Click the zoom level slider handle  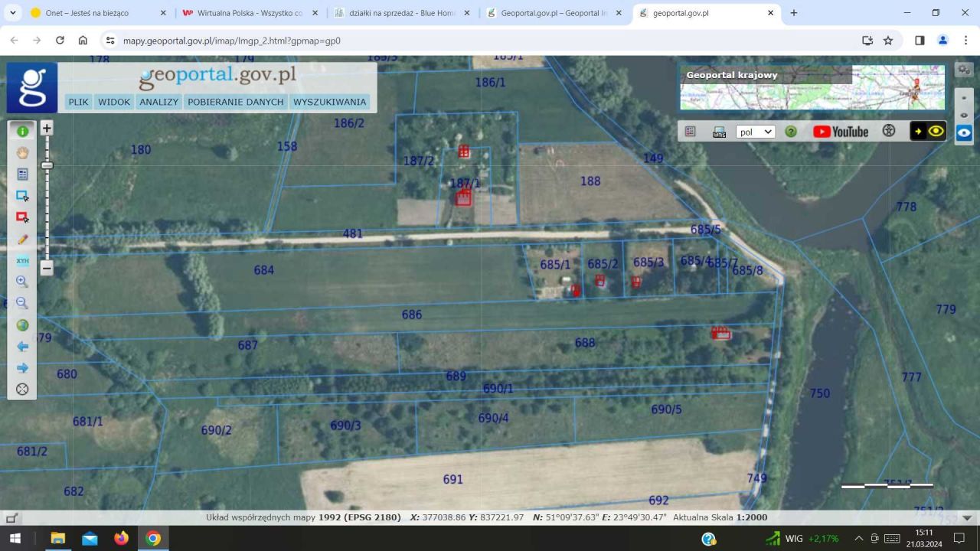click(x=47, y=165)
